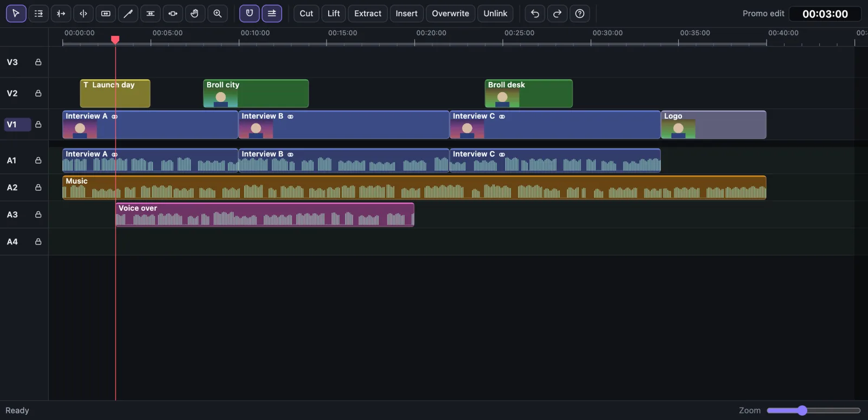Toggle lock on track V1
The height and width of the screenshot is (420, 868).
point(38,125)
